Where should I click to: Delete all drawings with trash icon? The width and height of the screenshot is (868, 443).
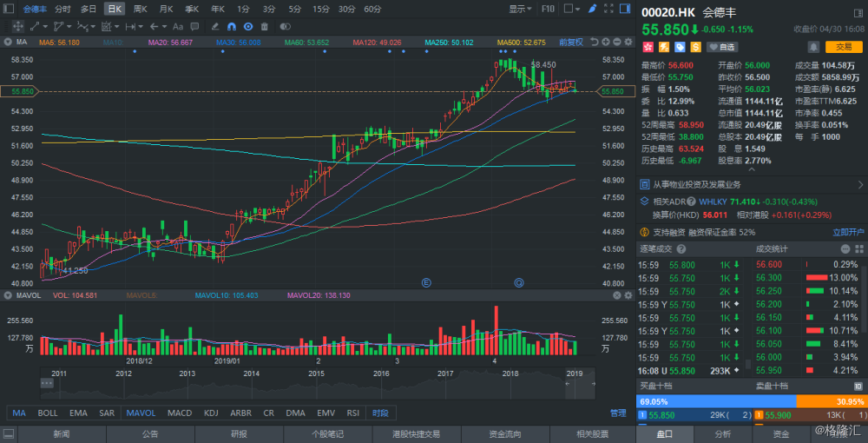pyautogui.click(x=265, y=26)
